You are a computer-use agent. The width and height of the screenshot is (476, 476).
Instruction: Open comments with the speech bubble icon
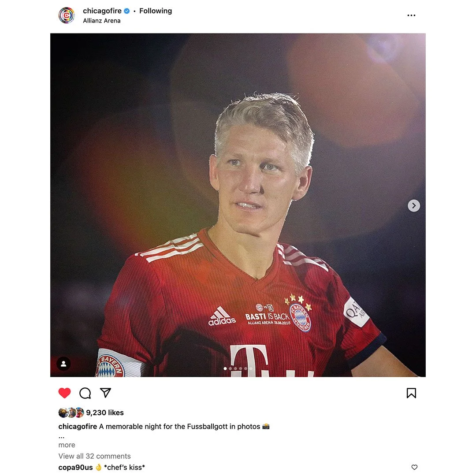point(85,393)
